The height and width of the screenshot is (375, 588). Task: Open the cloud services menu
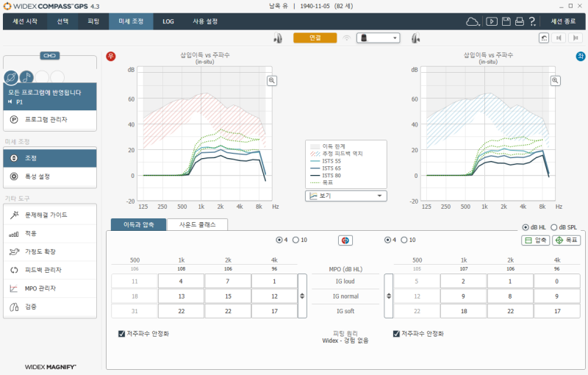coord(473,21)
